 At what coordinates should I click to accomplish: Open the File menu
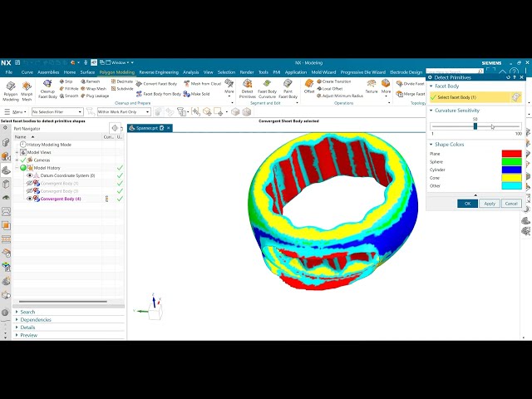9,72
